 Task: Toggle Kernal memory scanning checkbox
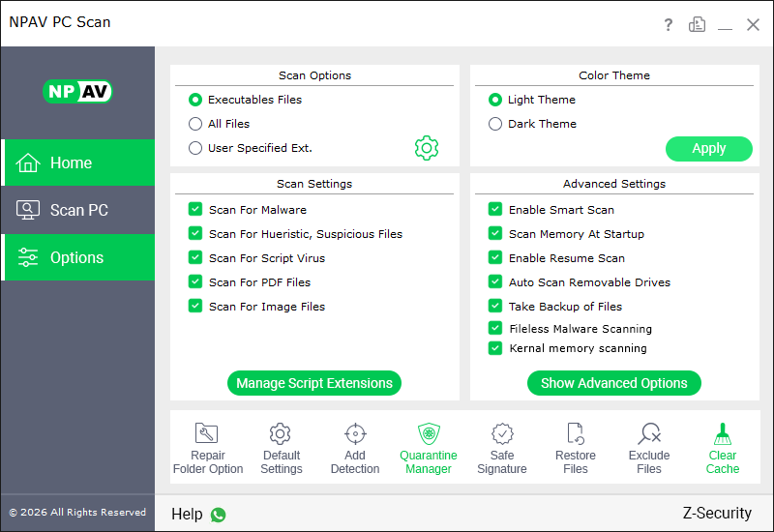click(x=495, y=348)
